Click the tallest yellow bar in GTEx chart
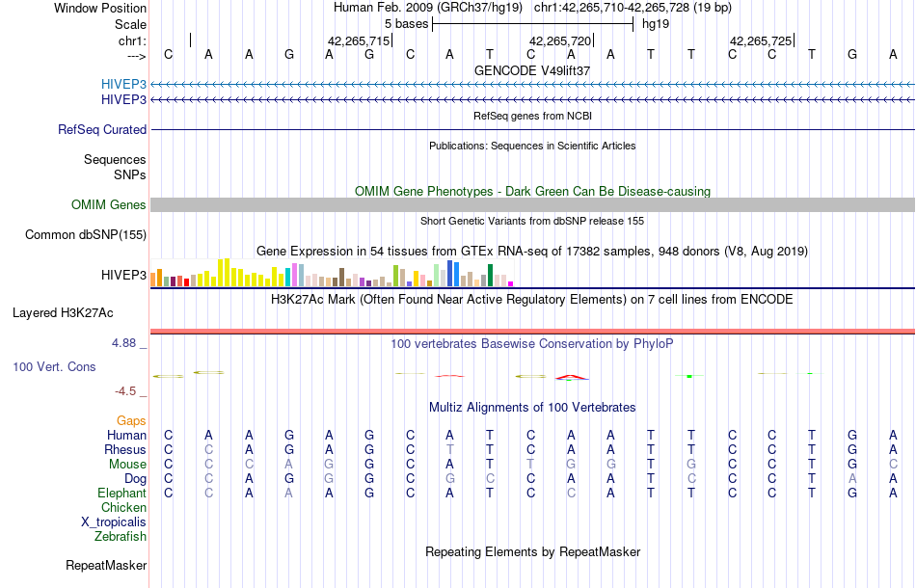Screen dimensions: 916x588 coord(228,272)
